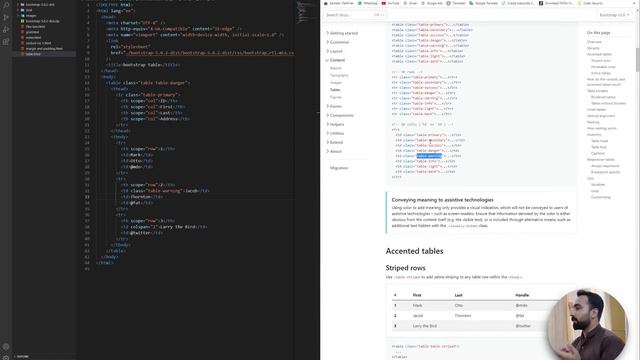Screen dimensions: 640x360
Task: Expand the Forms docs section
Action: tap(334, 106)
